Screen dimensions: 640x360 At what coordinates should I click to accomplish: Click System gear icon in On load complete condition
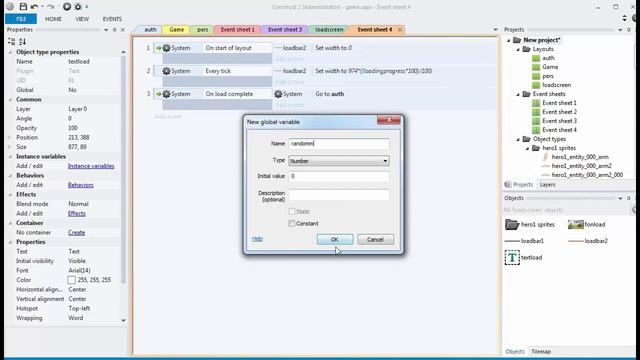pos(166,94)
